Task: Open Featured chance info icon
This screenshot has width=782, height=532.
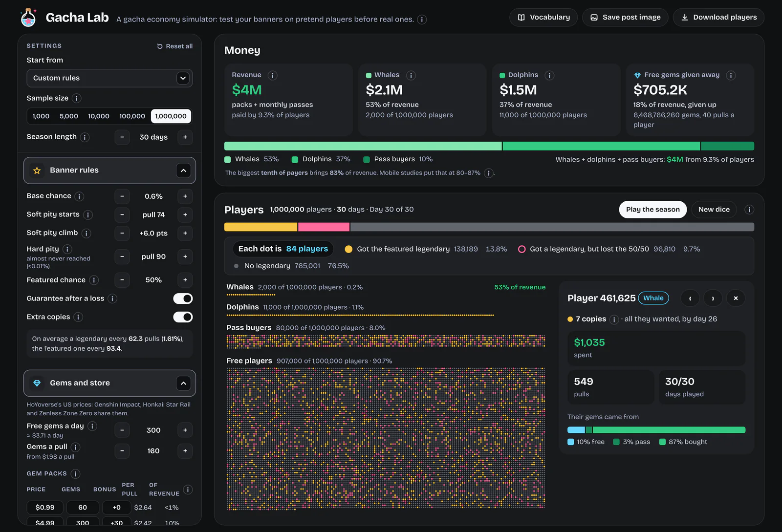Action: [x=94, y=280]
